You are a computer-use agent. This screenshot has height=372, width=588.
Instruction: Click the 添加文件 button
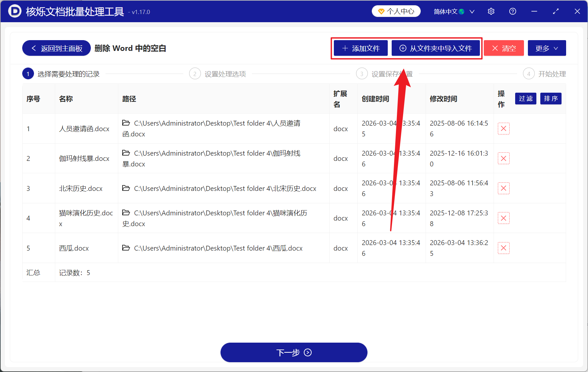pyautogui.click(x=360, y=48)
